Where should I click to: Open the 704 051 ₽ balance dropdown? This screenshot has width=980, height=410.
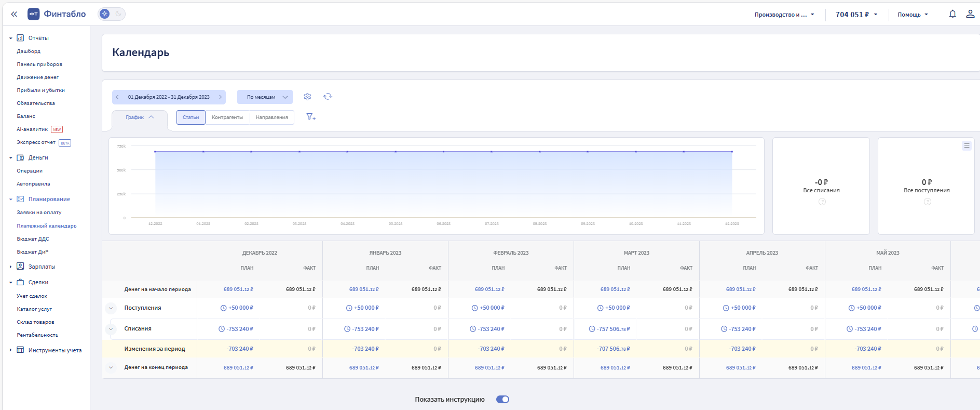coord(856,15)
